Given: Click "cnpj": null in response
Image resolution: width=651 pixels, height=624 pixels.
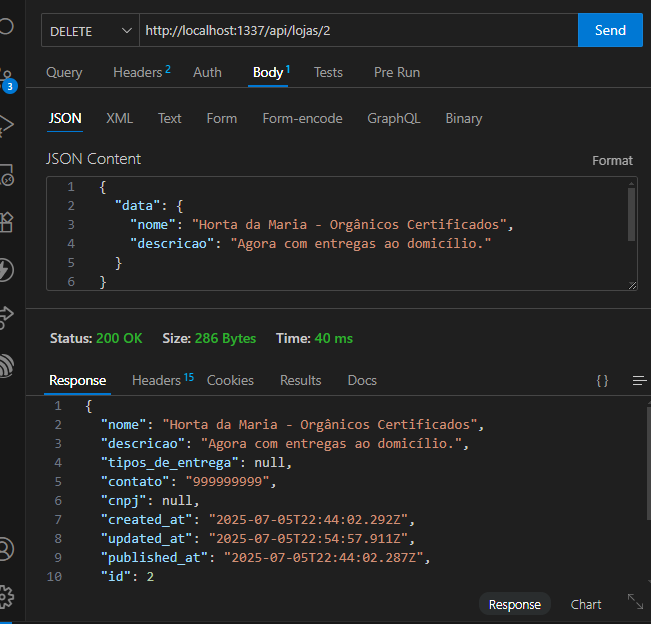Looking at the screenshot, I should coord(150,501).
